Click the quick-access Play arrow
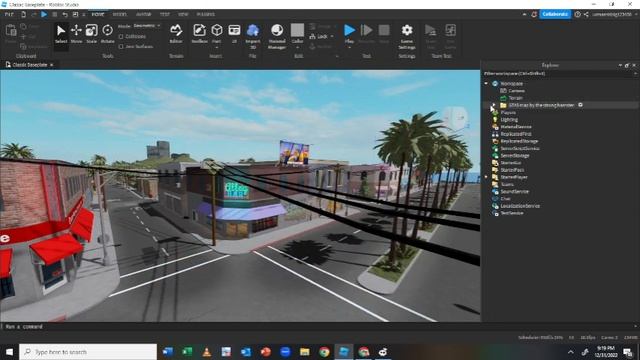640x360 pixels. (44, 14)
